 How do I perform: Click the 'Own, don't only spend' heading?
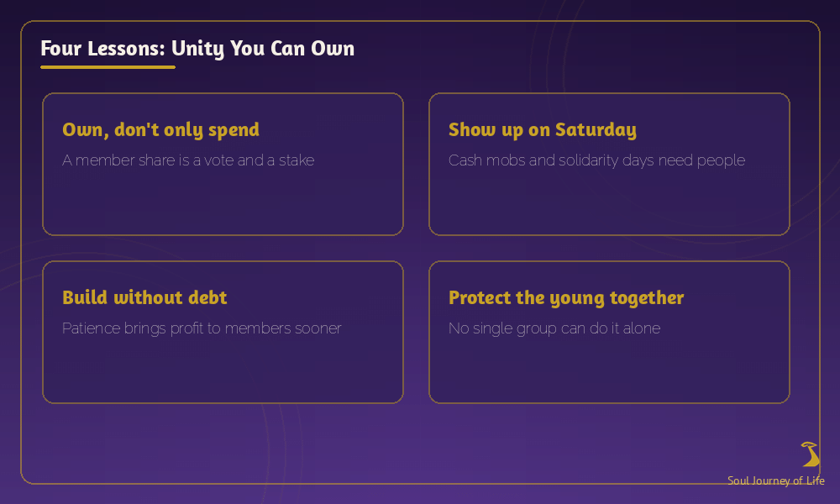160,129
